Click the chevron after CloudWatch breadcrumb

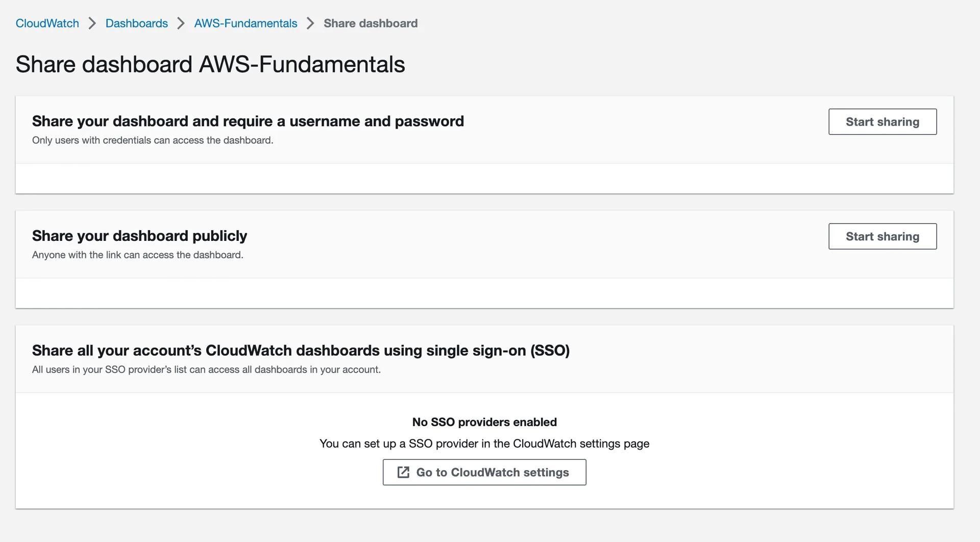tap(92, 23)
